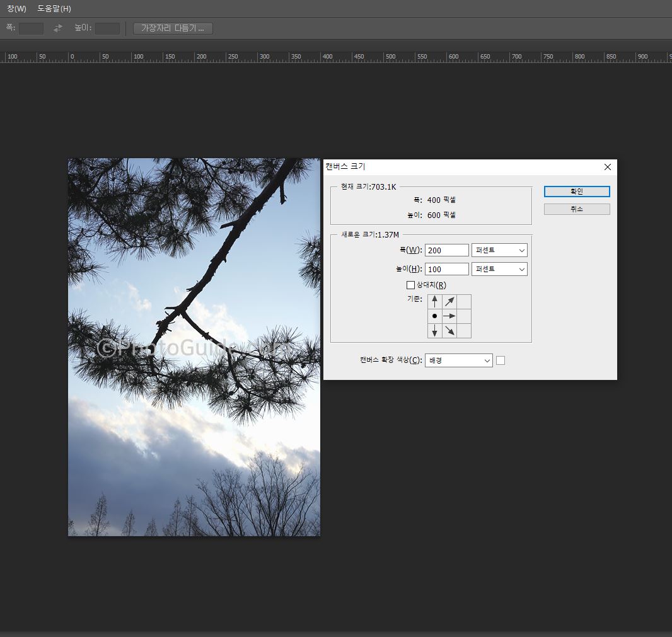Viewport: 672px width, 637px height.
Task: Open canvas extension color swatch
Action: point(500,360)
